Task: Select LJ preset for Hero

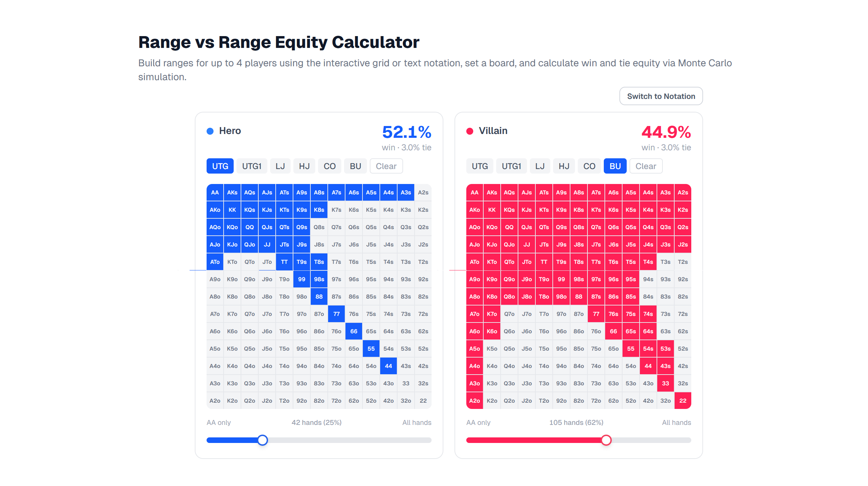Action: click(280, 166)
